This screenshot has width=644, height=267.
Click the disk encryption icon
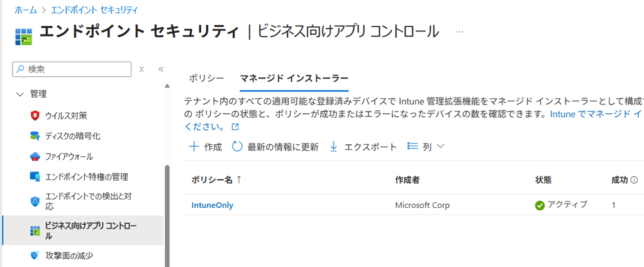pos(35,136)
